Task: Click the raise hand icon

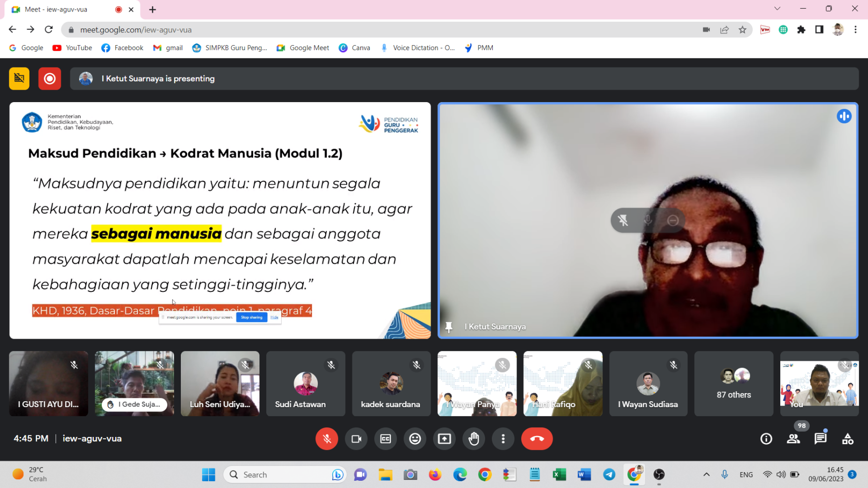Action: click(474, 438)
